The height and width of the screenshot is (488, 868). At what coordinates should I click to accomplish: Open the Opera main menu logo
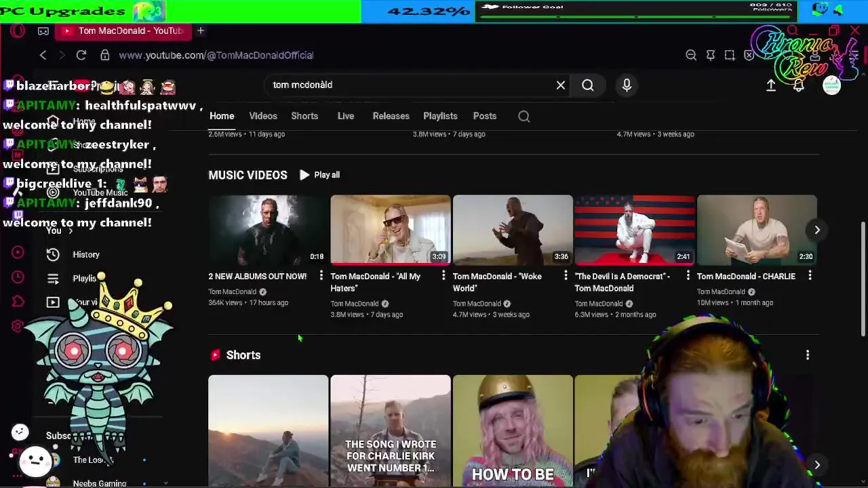point(18,30)
